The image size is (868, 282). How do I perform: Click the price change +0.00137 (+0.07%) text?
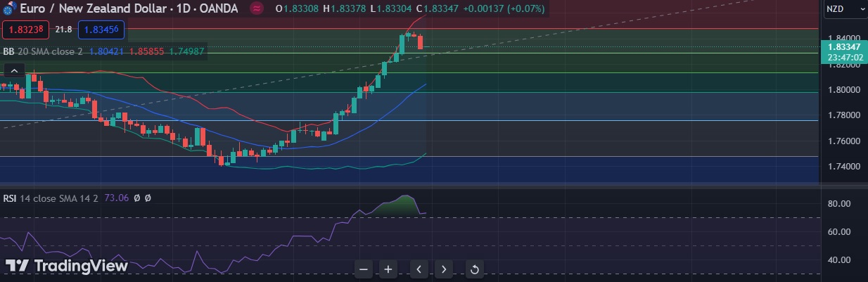[506, 9]
